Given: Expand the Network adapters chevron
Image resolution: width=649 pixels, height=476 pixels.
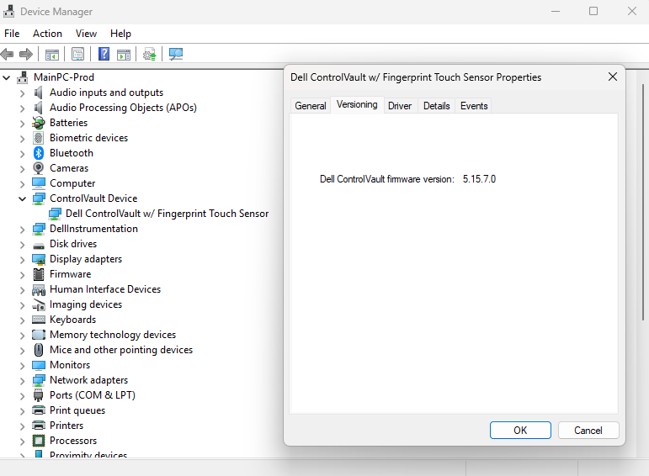Looking at the screenshot, I should tap(22, 380).
